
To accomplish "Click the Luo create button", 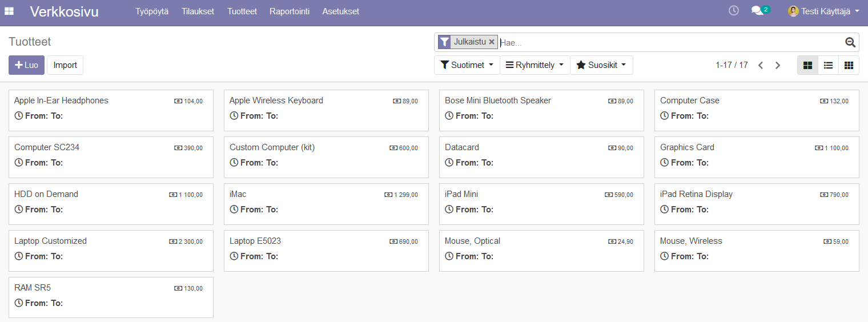I will coord(26,65).
